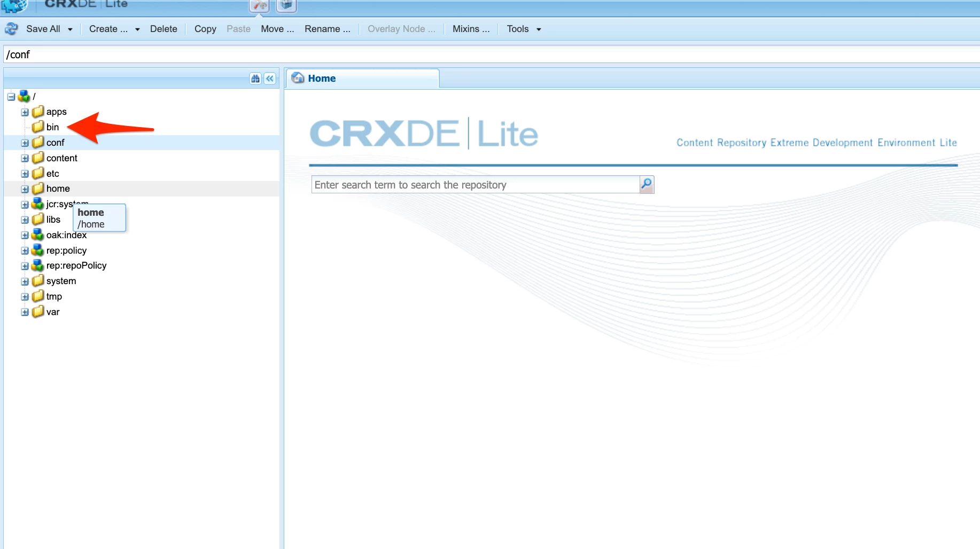Click the oak:index cube node icon
The image size is (980, 549).
click(37, 235)
